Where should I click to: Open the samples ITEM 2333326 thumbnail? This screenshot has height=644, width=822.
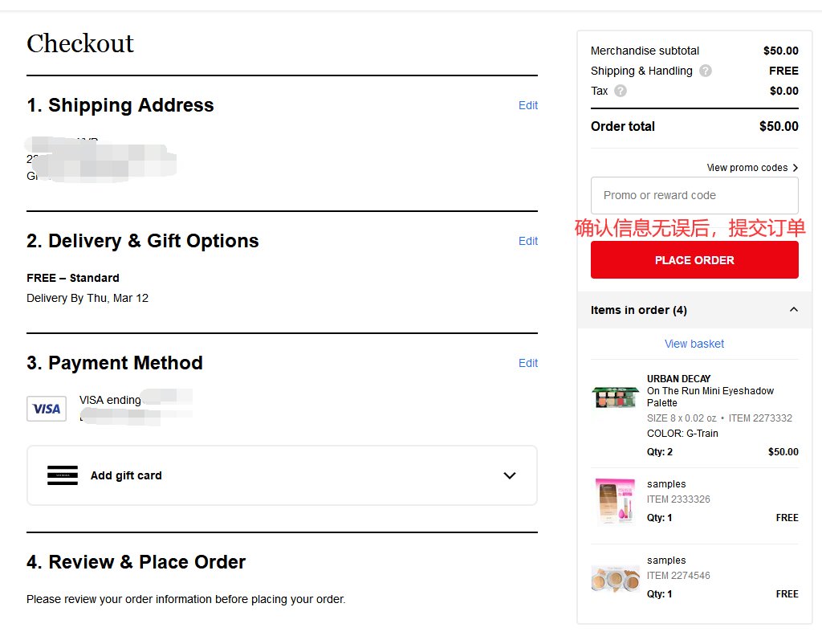[x=616, y=501]
